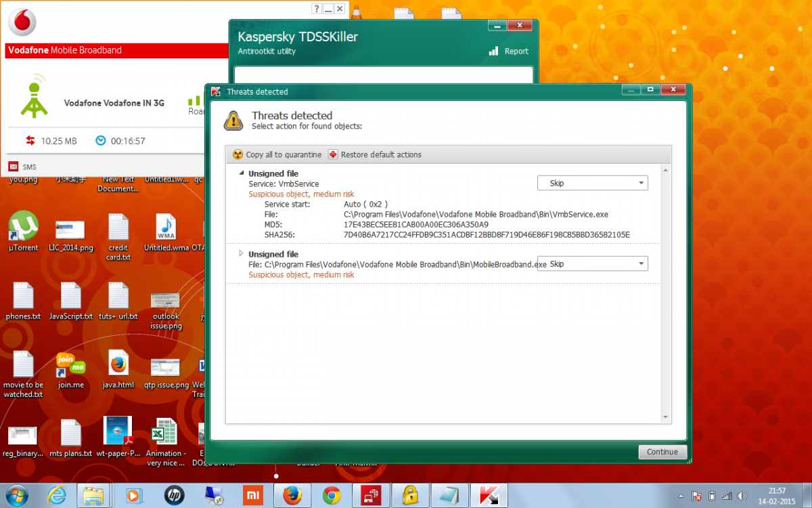The image size is (812, 508).
Task: Select the VmbService MD5 hash text
Action: click(416, 224)
